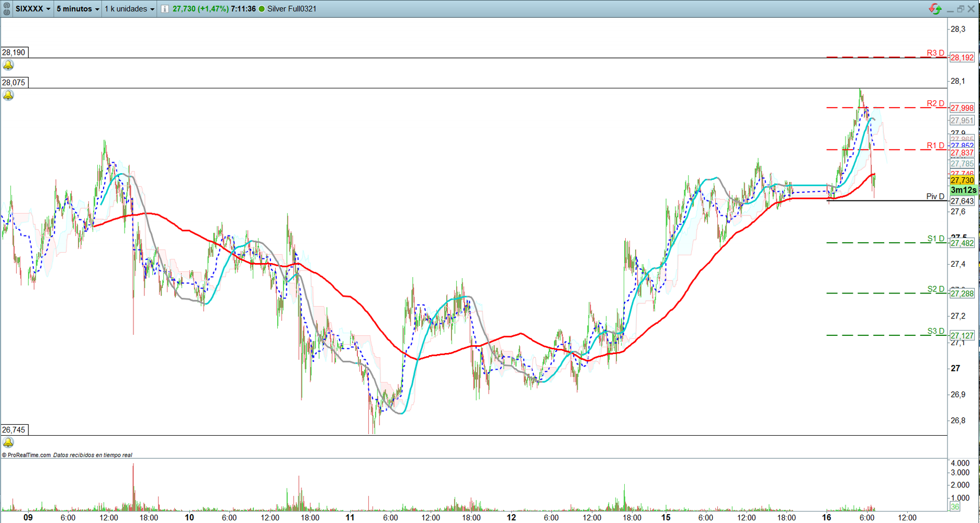
Task: Click date 16 on the time axis
Action: pos(827,518)
